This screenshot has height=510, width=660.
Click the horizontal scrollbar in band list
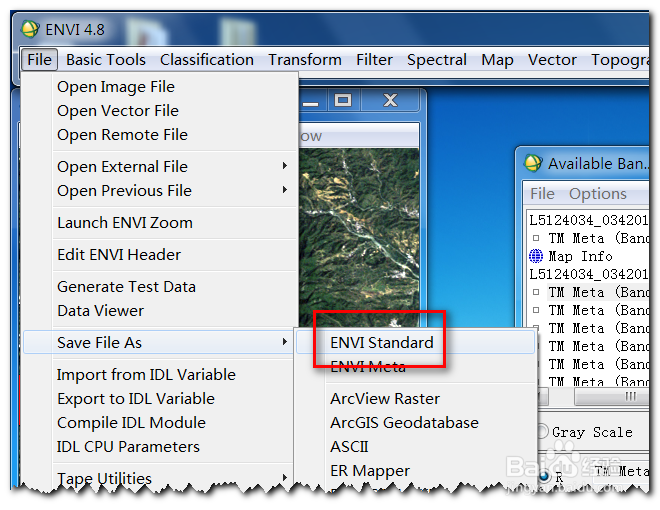[x=610, y=396]
